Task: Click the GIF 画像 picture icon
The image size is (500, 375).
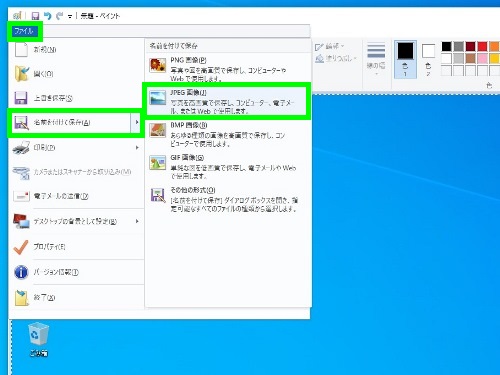Action: click(158, 163)
